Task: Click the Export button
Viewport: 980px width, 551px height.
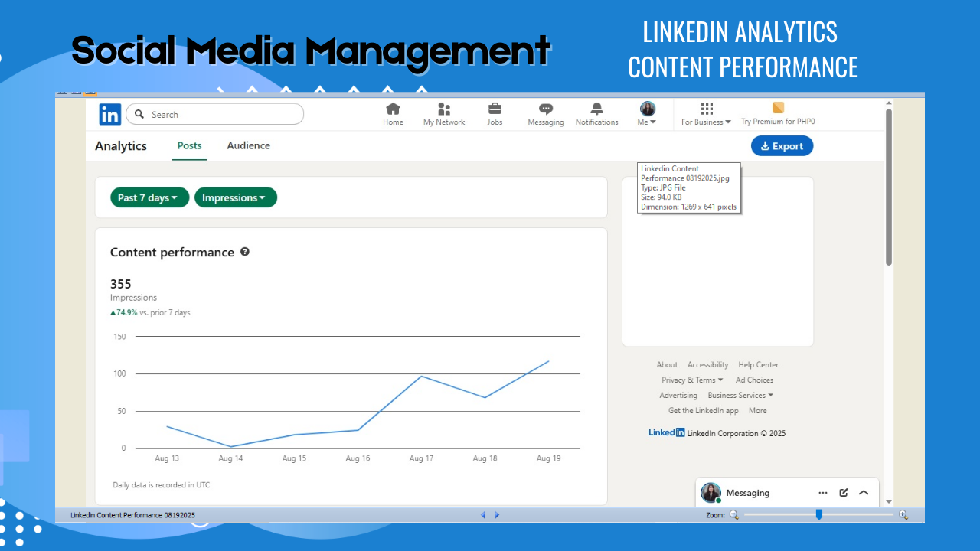Action: click(782, 146)
